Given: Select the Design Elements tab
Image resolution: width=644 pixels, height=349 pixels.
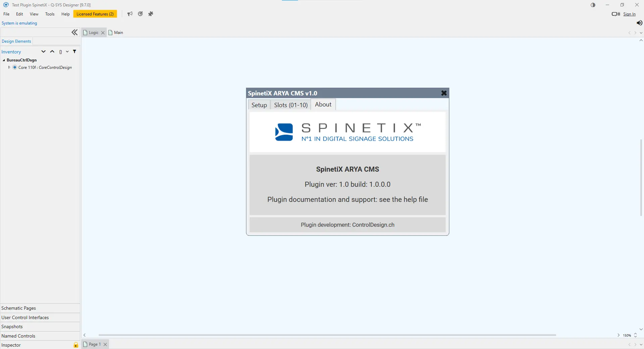Looking at the screenshot, I should tap(16, 41).
